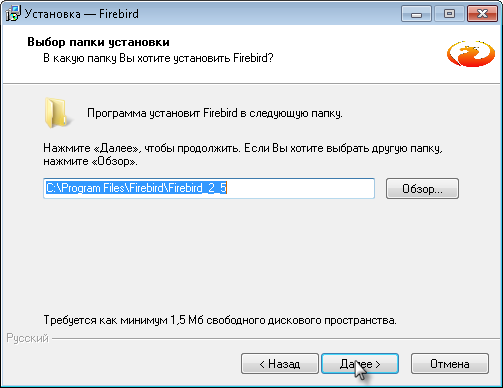Click the instruction text mentioning «Далее» and «Обзор»

(x=243, y=155)
